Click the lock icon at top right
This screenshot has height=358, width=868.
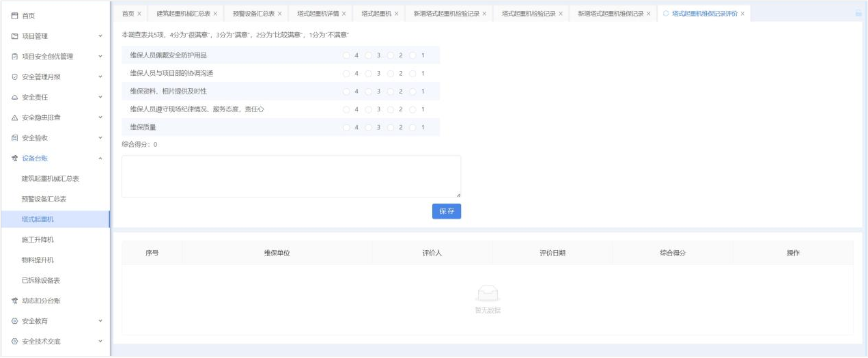tap(858, 13)
